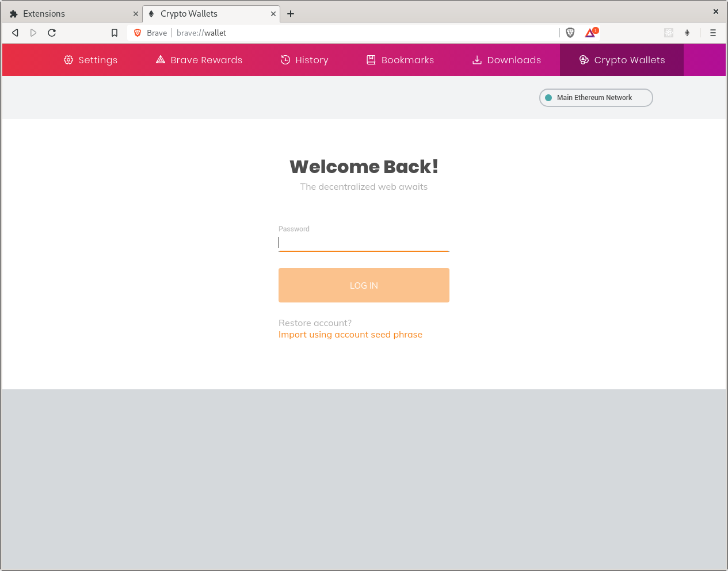The image size is (728, 571).
Task: Reload the brave://wallet page
Action: pos(52,33)
